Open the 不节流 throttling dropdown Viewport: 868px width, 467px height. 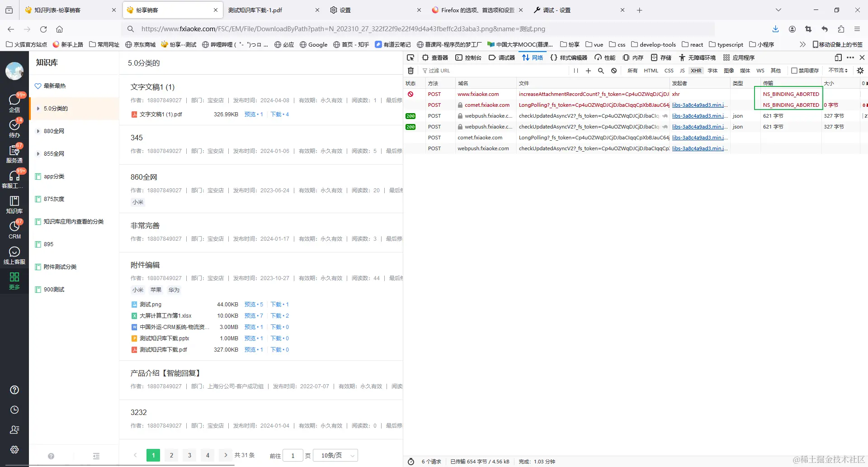point(838,71)
